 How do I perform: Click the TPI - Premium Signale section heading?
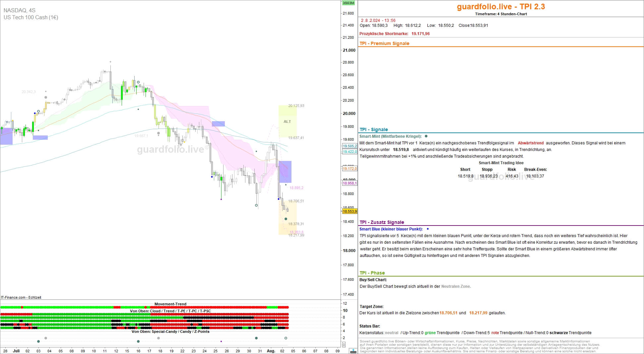click(384, 43)
